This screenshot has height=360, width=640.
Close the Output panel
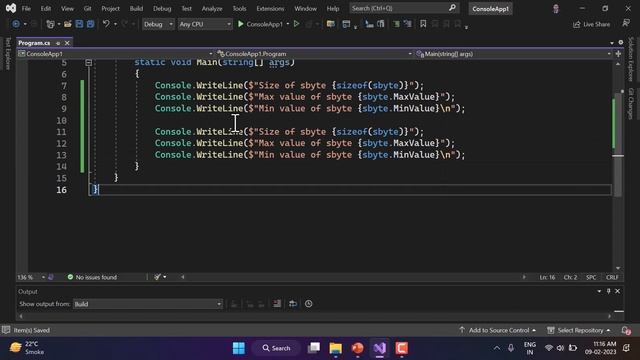[618, 291]
